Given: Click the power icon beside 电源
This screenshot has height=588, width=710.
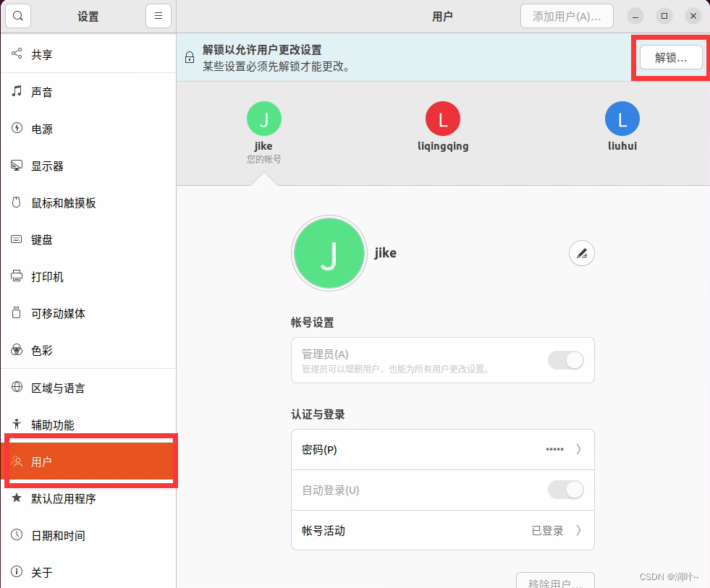Looking at the screenshot, I should 17,128.
